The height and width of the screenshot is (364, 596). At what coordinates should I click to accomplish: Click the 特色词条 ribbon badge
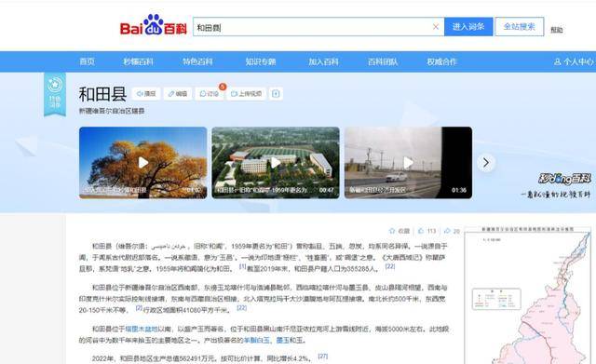(55, 94)
